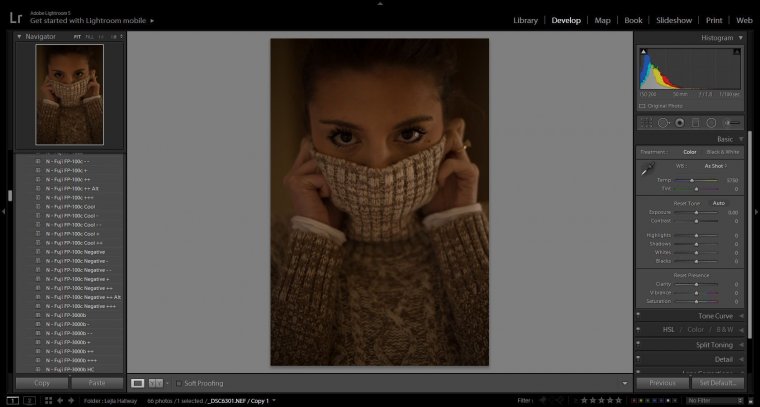
Task: Open file name Copy 1 dropdown
Action: click(x=274, y=401)
